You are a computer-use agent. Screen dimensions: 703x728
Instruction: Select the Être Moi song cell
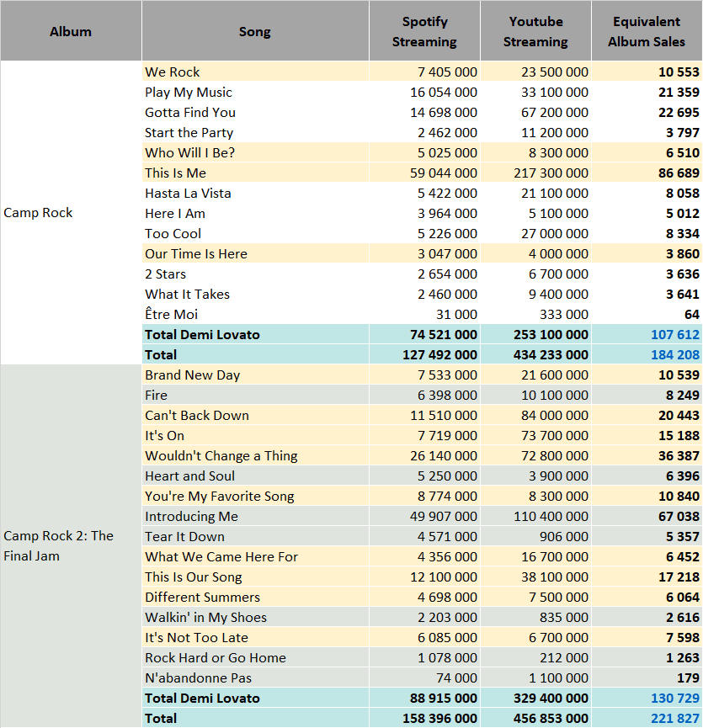click(255, 314)
